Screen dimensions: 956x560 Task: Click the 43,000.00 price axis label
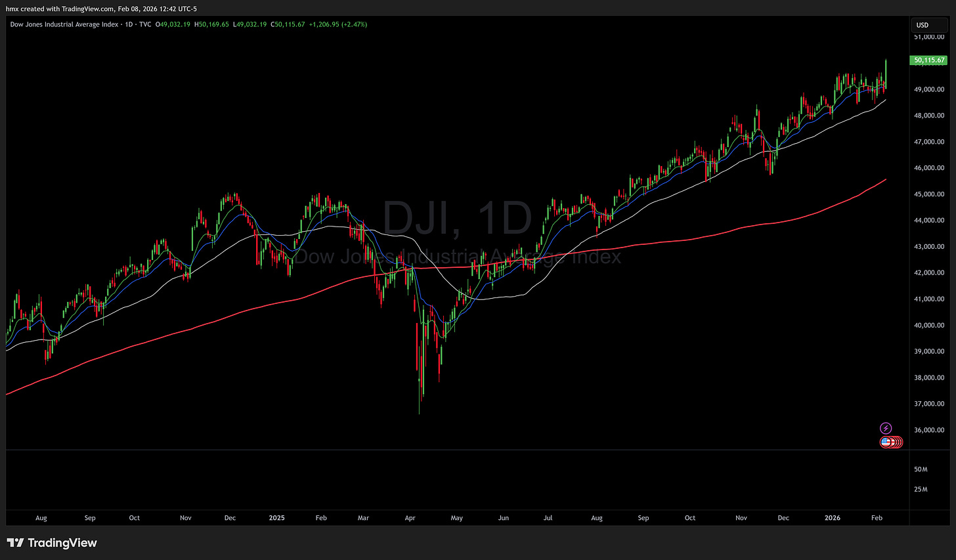929,247
